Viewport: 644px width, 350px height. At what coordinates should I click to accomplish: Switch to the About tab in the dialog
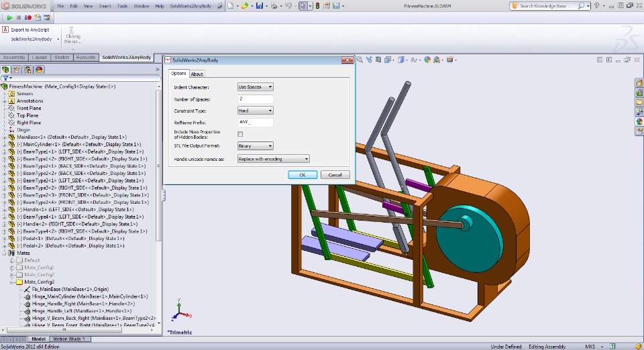coord(197,74)
